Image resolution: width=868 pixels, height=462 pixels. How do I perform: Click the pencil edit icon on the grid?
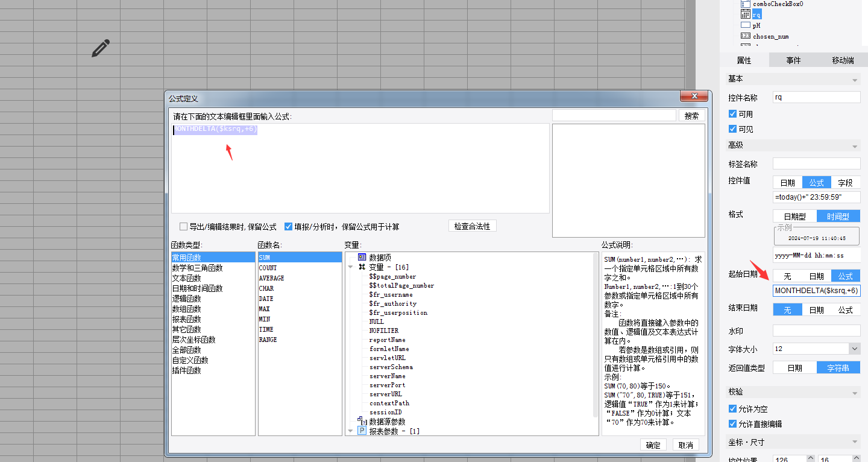(x=101, y=48)
